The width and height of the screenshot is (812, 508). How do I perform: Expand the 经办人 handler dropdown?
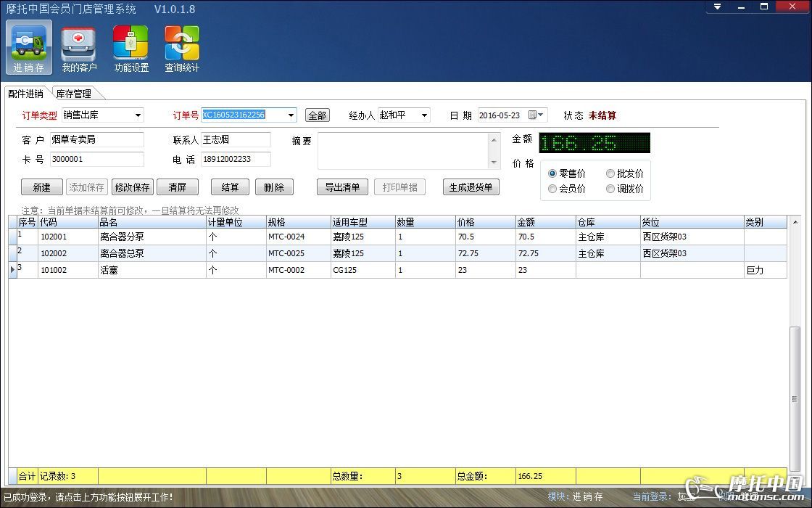click(x=424, y=115)
